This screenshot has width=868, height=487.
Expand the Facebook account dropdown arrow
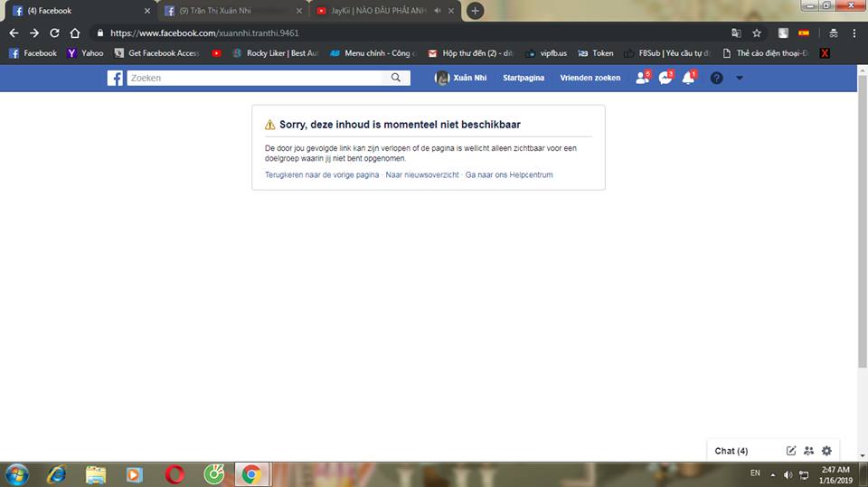[740, 79]
